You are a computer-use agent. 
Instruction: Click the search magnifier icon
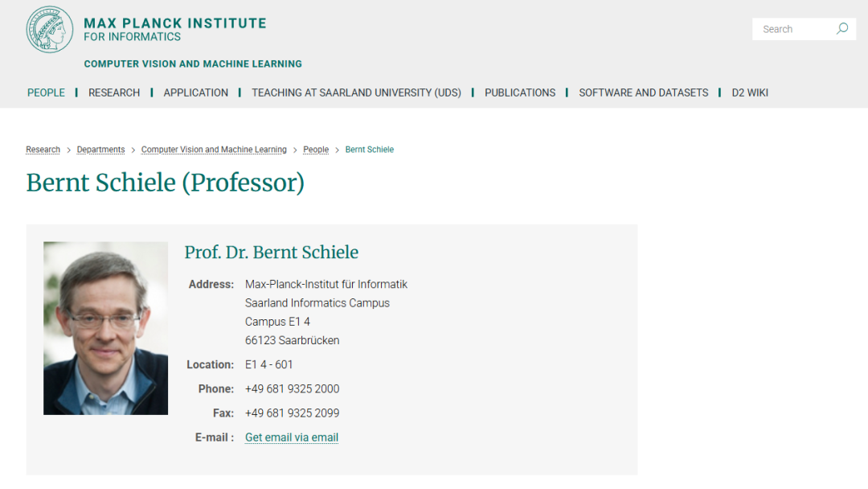tap(842, 29)
